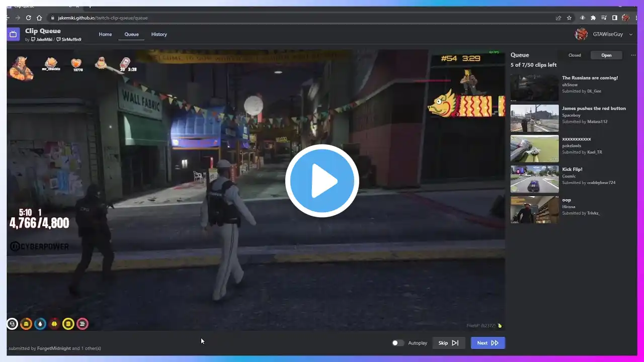Click 'Submitted by Matass112' text
The image size is (644, 362).
[x=585, y=122]
